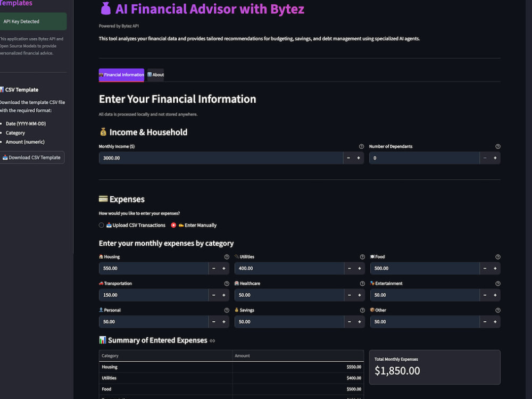Click the Housing field help icon
This screenshot has width=532, height=399.
click(x=227, y=257)
